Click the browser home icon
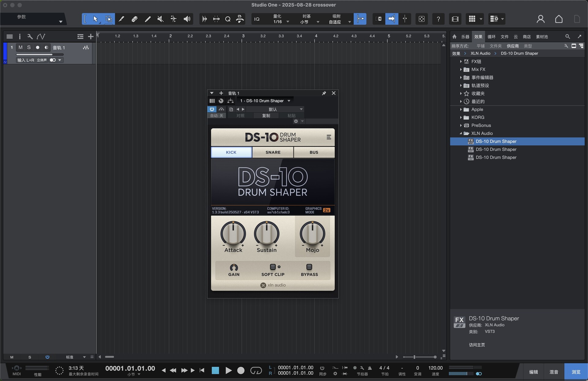 454,37
